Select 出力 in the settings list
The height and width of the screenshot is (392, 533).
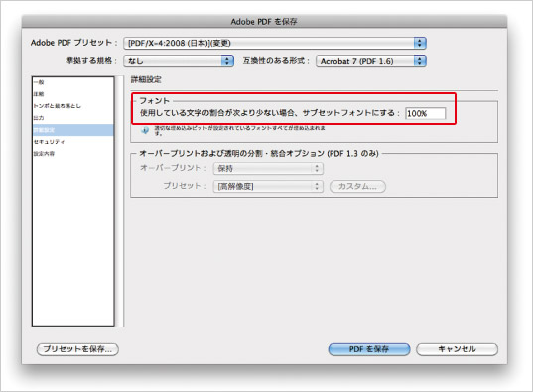tap(73, 118)
